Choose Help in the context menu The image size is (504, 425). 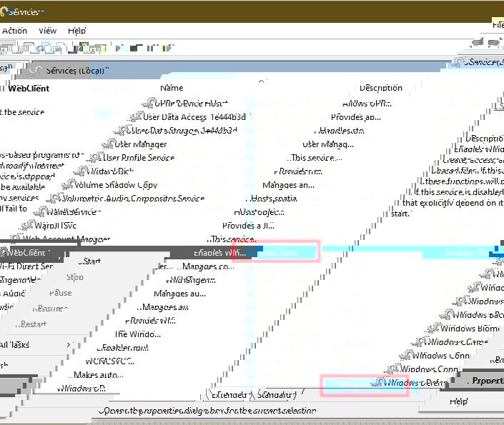(x=459, y=401)
